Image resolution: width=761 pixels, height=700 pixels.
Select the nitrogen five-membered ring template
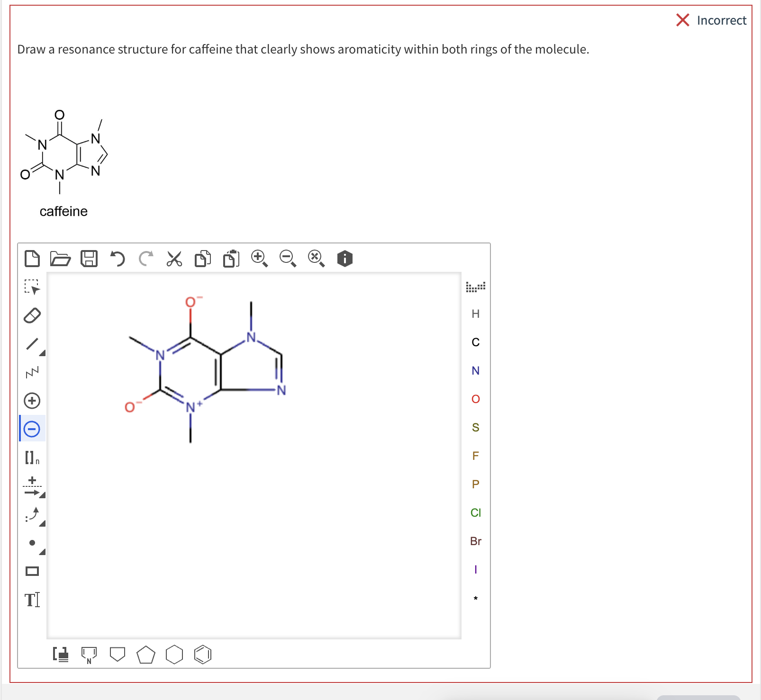click(89, 655)
